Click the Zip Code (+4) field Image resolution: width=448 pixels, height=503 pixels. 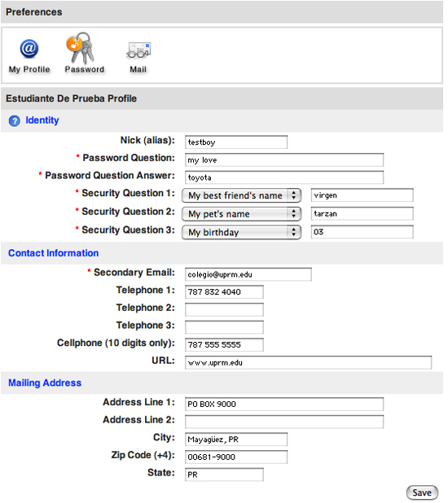(236, 457)
